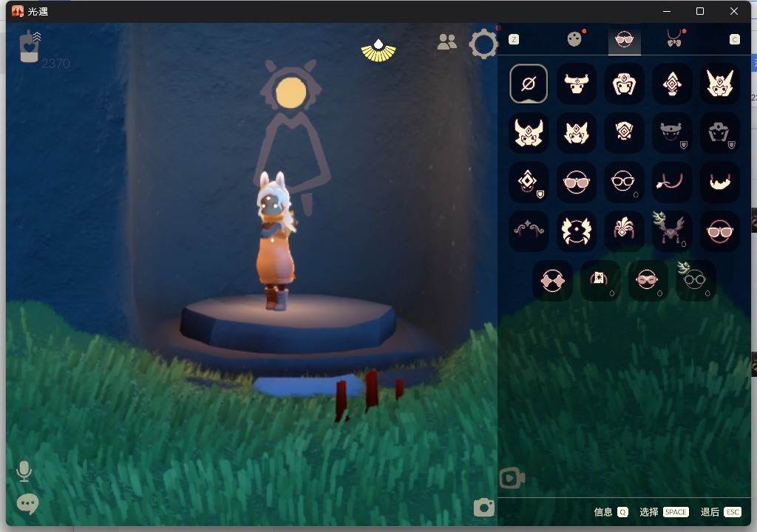Pick the feathered headdress mask
This screenshot has height=532, width=757.
[624, 231]
